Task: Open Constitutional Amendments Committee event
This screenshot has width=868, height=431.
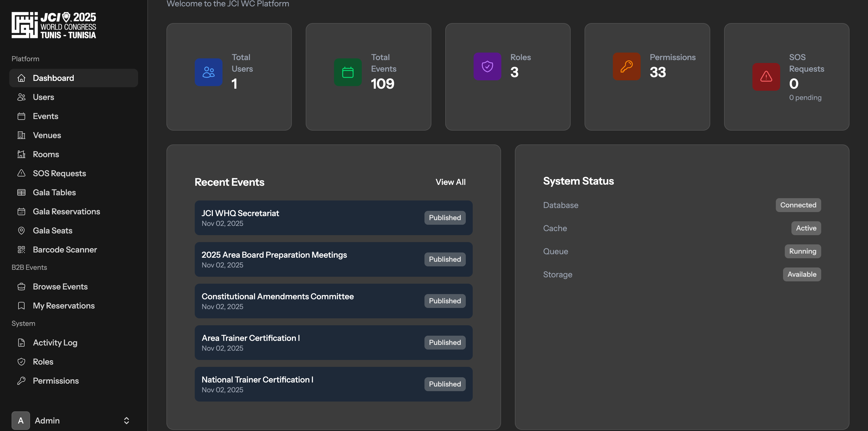Action: [333, 301]
